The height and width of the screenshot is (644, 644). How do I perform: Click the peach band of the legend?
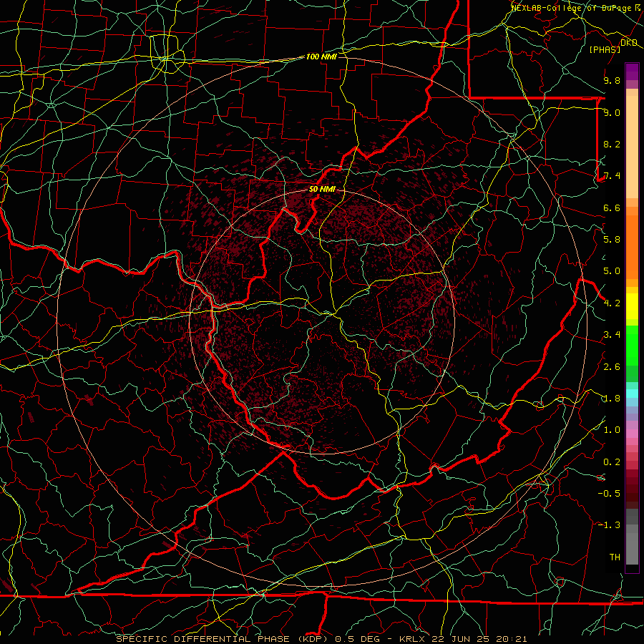632,147
